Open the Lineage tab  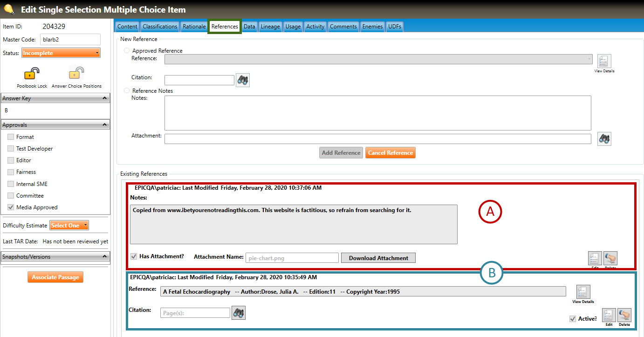click(x=270, y=27)
